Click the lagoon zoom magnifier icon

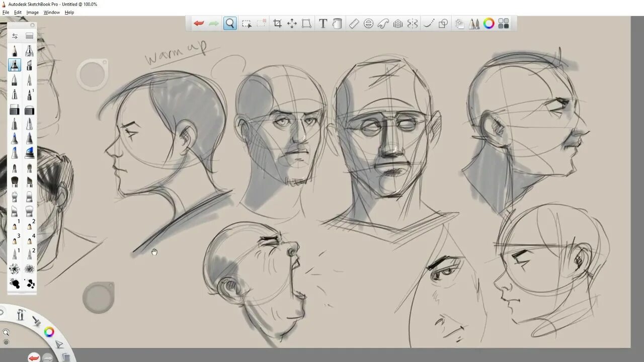tap(6, 332)
